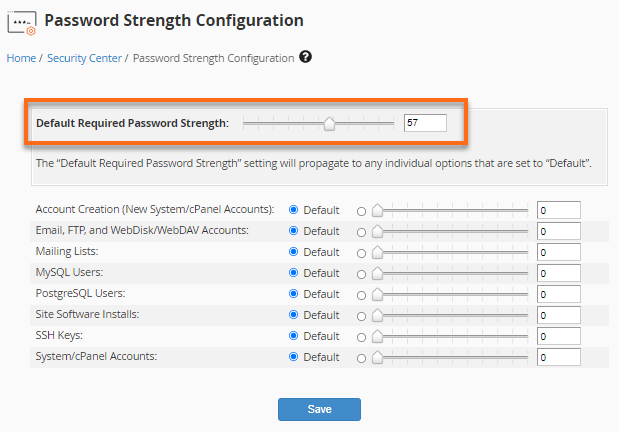The height and width of the screenshot is (432, 619).
Task: Choose custom strength radio for Site Software Installs
Action: pyautogui.click(x=362, y=315)
